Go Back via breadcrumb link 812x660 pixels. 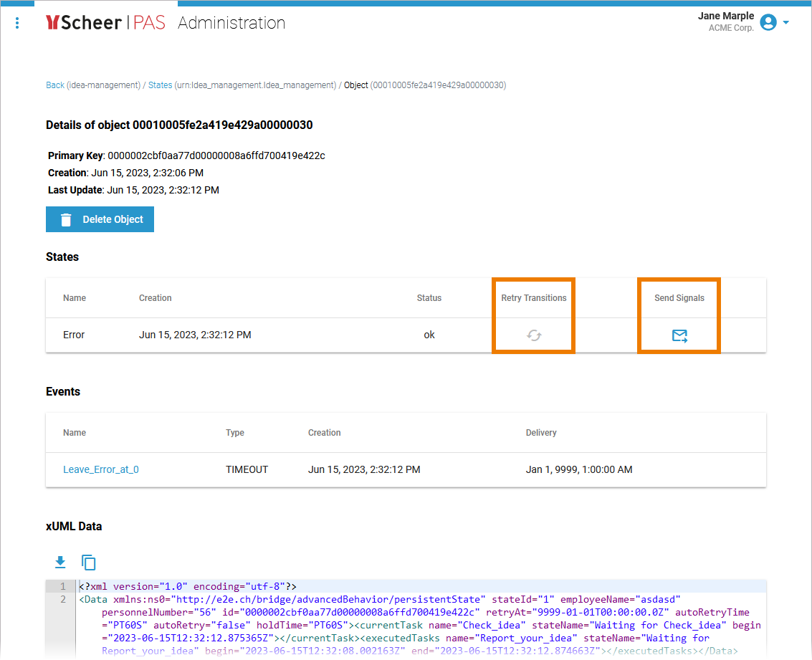(55, 85)
